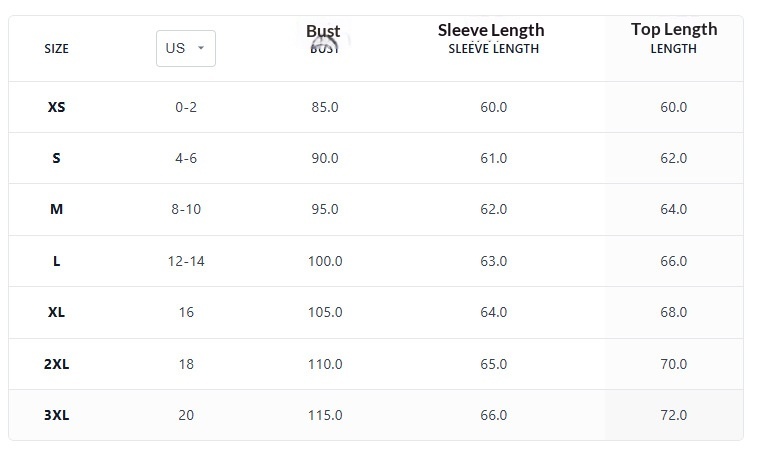Click the Bust column header

323,32
